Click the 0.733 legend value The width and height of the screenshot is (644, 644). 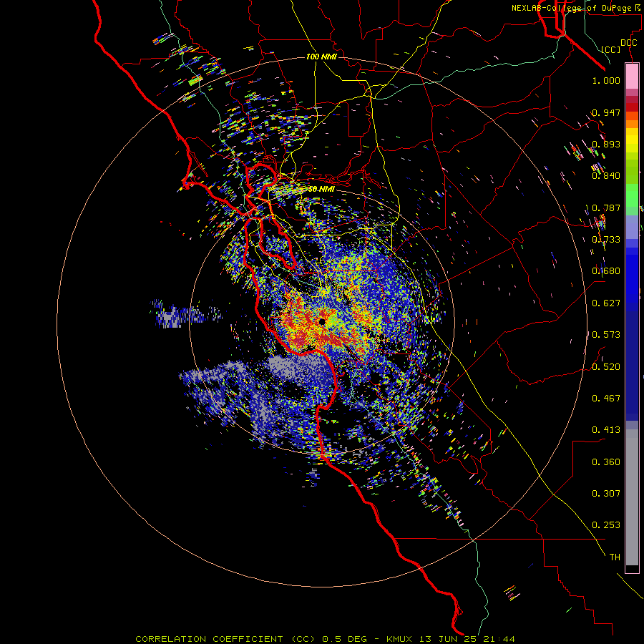[x=606, y=240]
